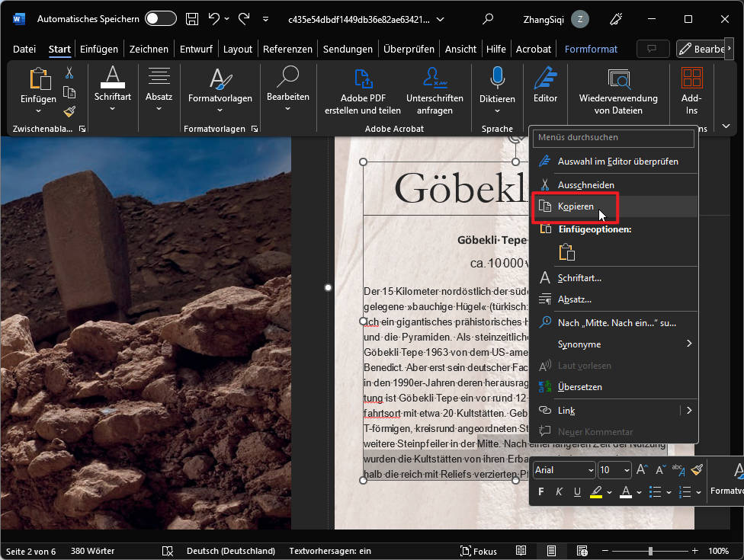Click the Deutsch (Deutschland) language indicator

(231, 551)
